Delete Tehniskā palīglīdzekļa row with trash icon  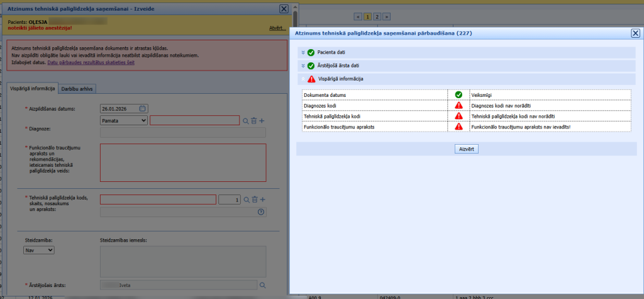coord(255,200)
